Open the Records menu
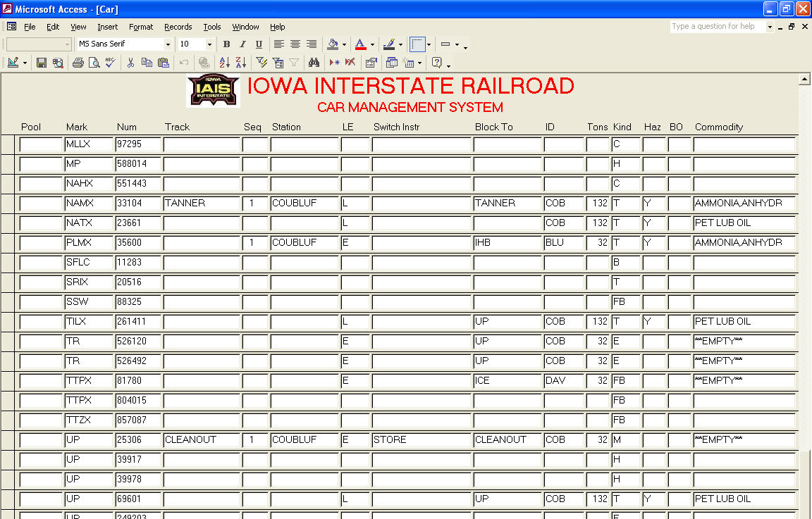 click(x=178, y=27)
